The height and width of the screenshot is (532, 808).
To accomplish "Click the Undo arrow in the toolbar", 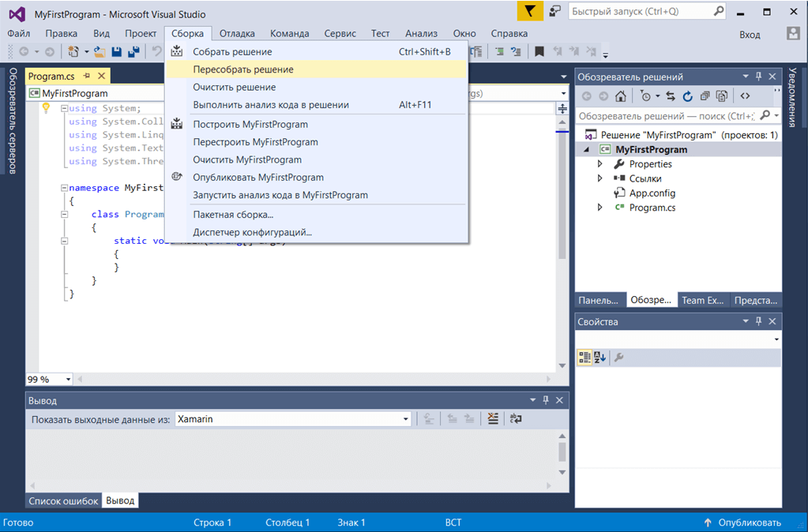I will [x=156, y=51].
